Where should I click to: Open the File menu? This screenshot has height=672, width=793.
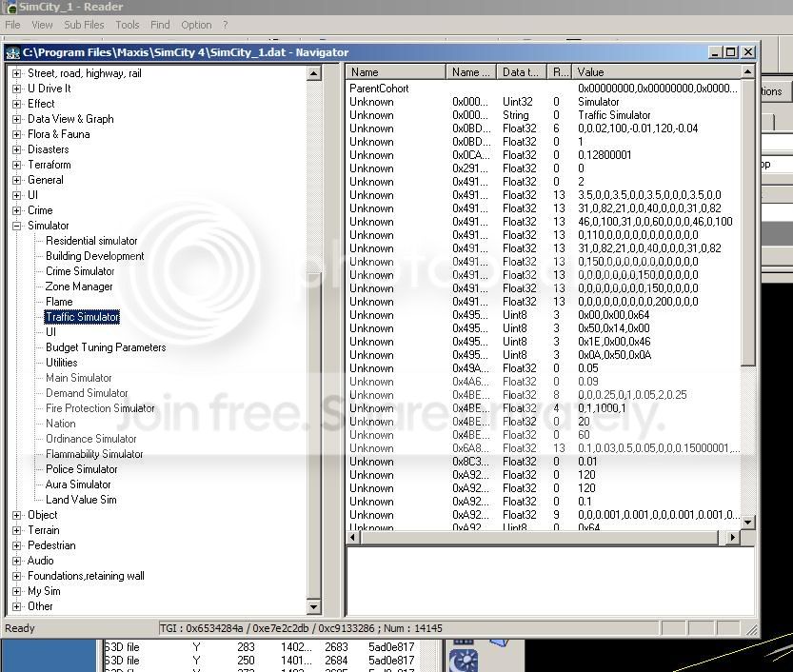coord(12,25)
